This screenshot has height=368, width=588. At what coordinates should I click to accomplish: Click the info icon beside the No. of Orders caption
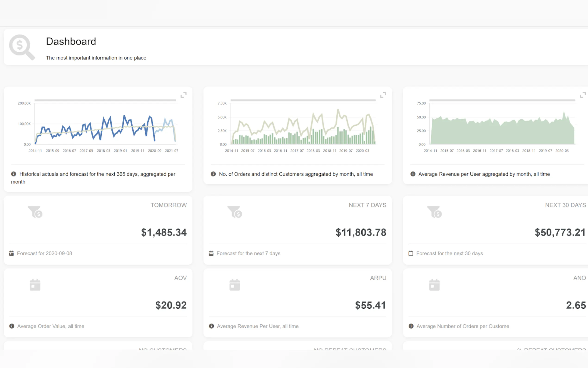[x=213, y=174]
